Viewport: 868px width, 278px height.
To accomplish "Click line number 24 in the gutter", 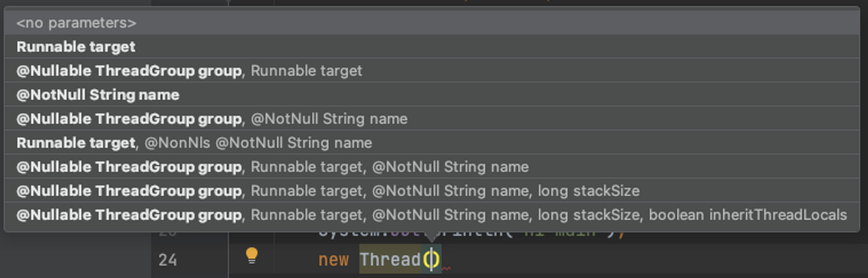I will click(x=167, y=260).
